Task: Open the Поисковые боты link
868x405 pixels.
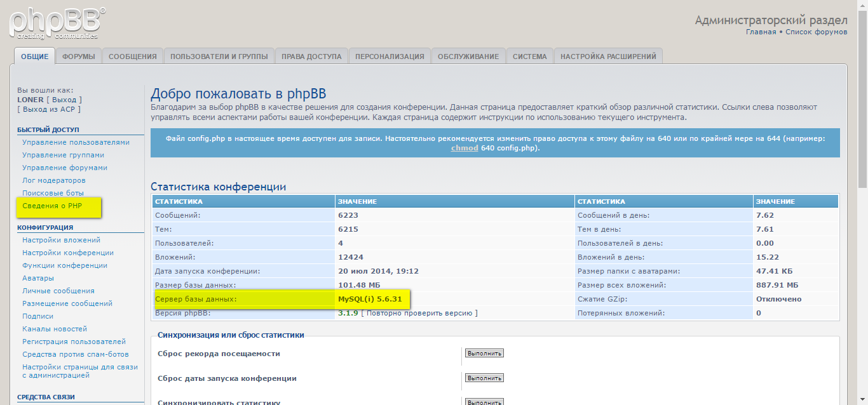Action: 53,193
